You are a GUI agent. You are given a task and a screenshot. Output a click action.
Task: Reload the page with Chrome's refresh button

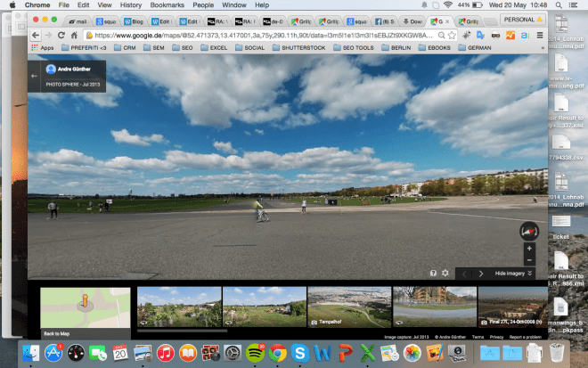pyautogui.click(x=62, y=34)
